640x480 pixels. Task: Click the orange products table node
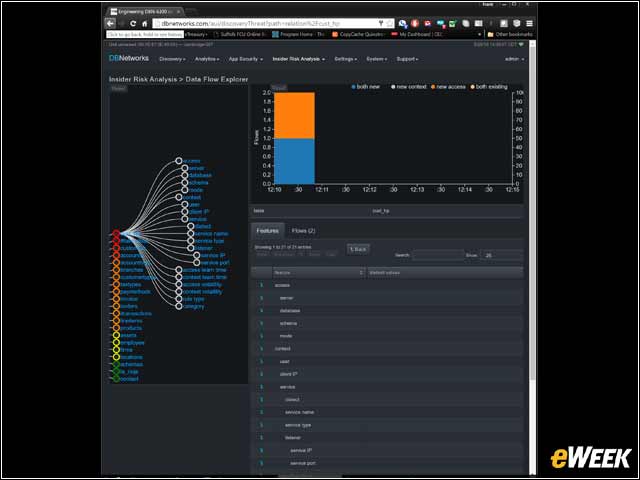116,328
